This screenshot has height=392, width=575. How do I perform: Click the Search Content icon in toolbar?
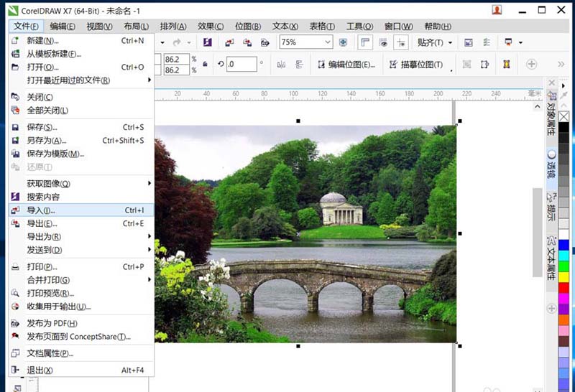coord(208,42)
